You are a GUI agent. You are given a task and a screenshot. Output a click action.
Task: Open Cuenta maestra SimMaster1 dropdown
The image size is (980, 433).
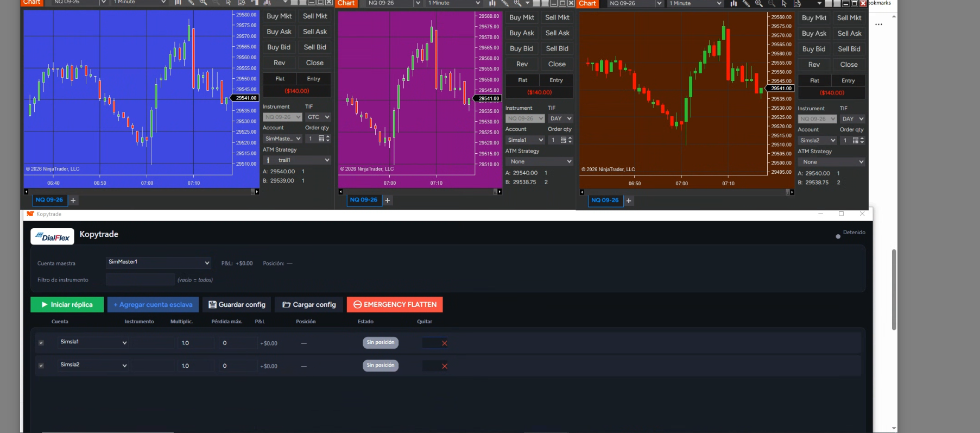point(159,262)
